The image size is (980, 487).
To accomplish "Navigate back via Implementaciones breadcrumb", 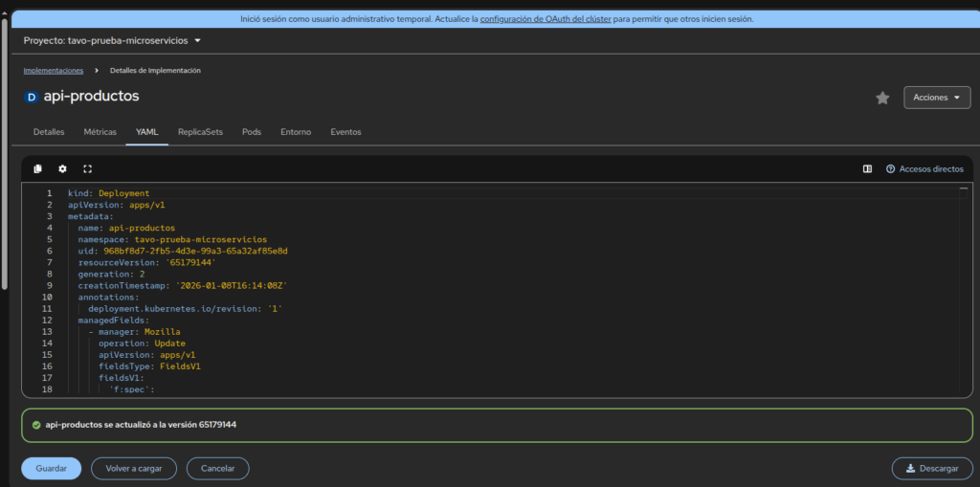I will click(53, 71).
